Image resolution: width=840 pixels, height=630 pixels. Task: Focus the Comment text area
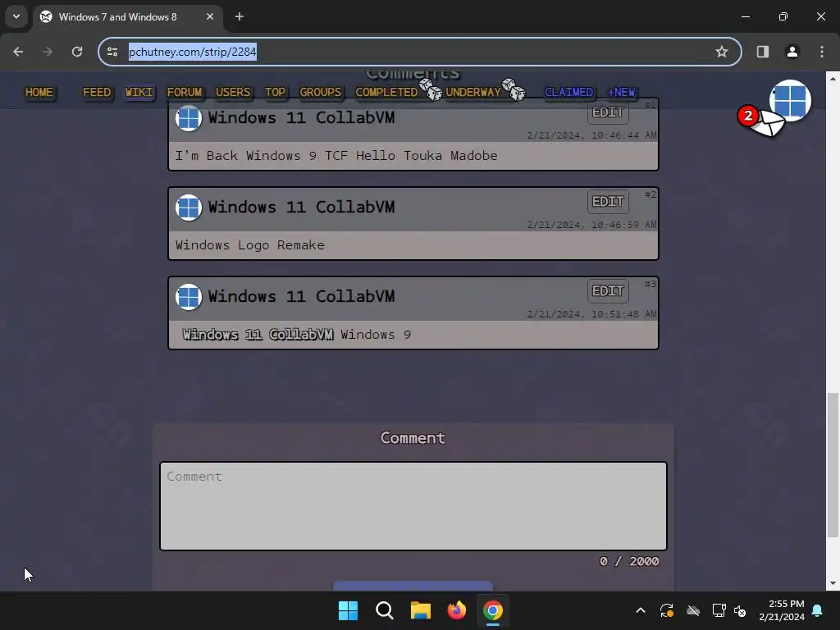pyautogui.click(x=413, y=506)
